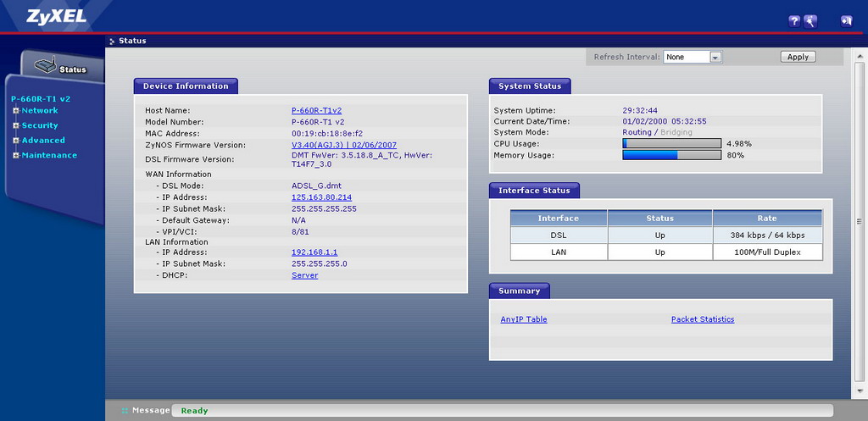This screenshot has height=421, width=868.
Task: Follow the LAN IP 192.168.1.1 link
Action: click(x=314, y=252)
